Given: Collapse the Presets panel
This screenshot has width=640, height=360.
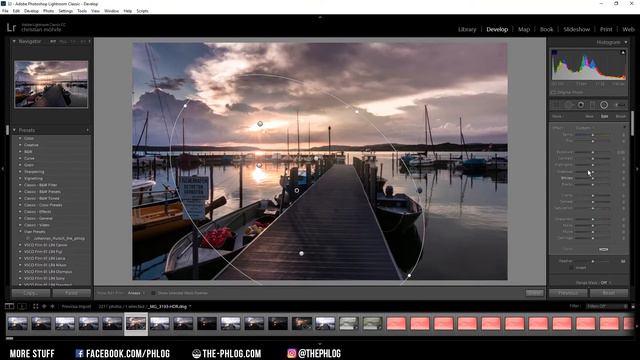Looking at the screenshot, I should click(14, 130).
